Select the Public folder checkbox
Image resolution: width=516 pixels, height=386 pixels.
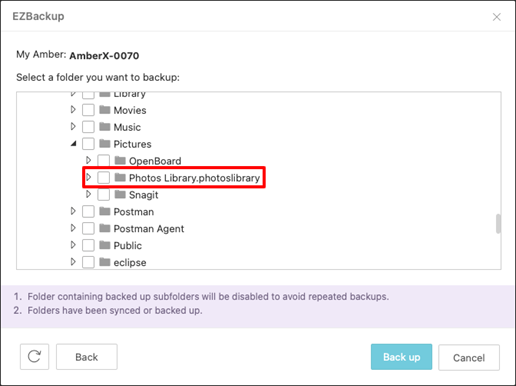click(x=88, y=245)
